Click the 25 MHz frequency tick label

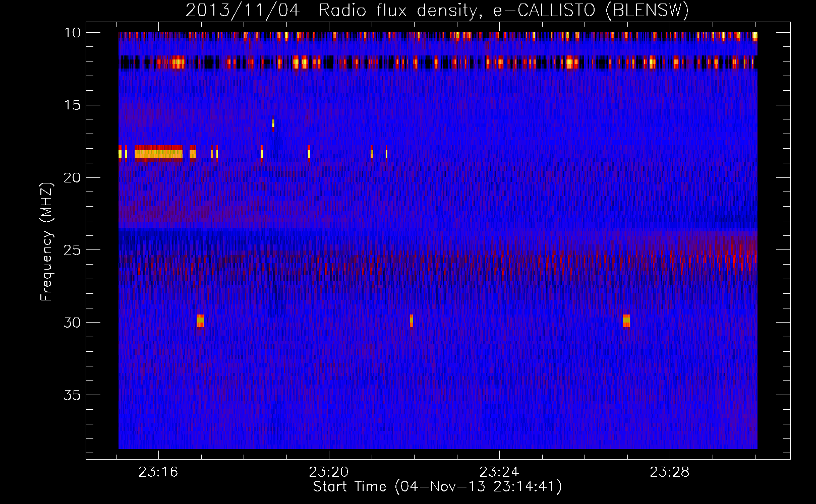pos(72,250)
